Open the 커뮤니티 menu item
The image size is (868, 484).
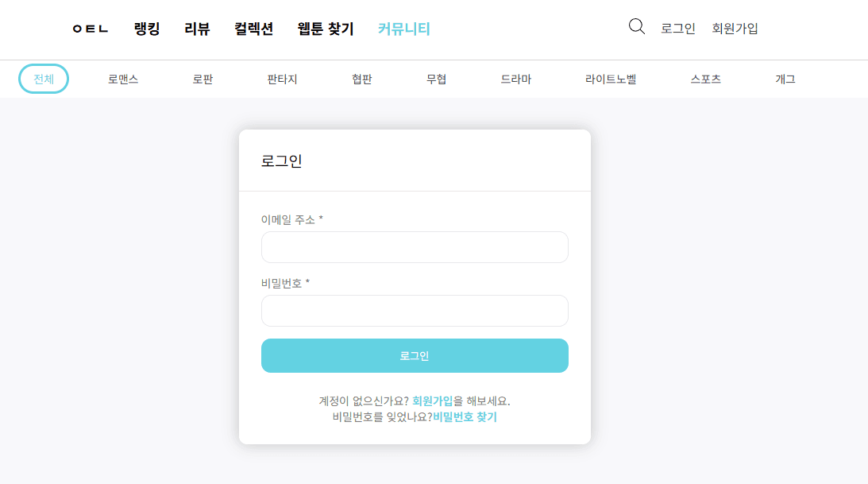click(x=403, y=29)
